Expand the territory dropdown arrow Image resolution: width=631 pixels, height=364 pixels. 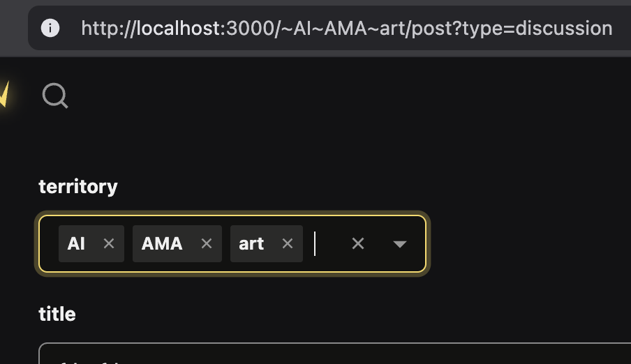(400, 243)
